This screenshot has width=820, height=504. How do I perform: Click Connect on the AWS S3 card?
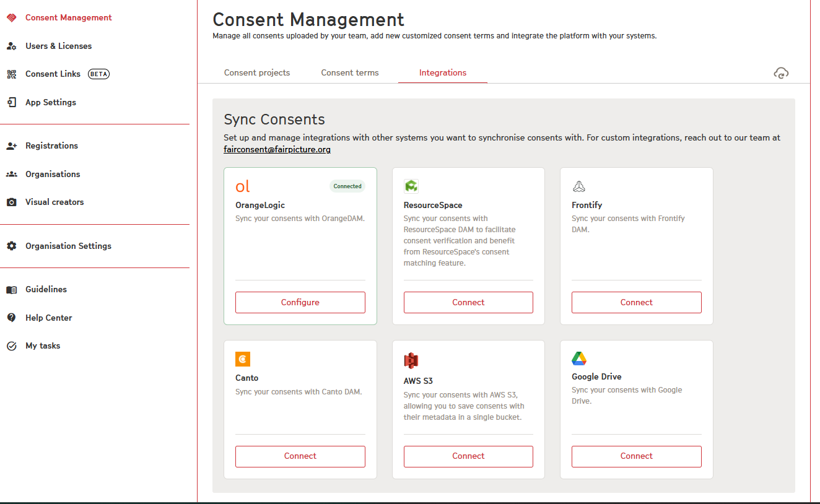468,456
